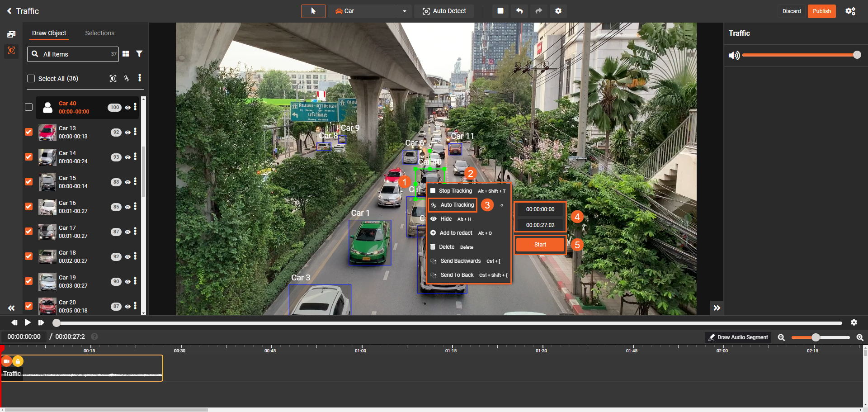Open the filter icon beside search
The image size is (868, 412).
[x=139, y=54]
